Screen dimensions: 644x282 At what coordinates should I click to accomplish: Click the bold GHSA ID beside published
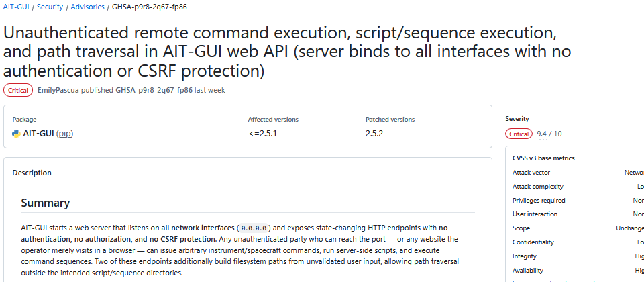pyautogui.click(x=154, y=90)
